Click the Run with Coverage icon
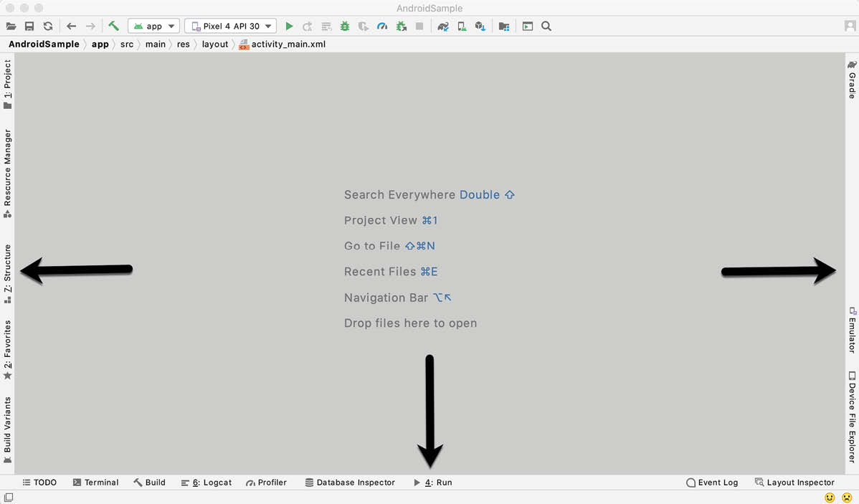Image resolution: width=859 pixels, height=504 pixels. (x=364, y=27)
